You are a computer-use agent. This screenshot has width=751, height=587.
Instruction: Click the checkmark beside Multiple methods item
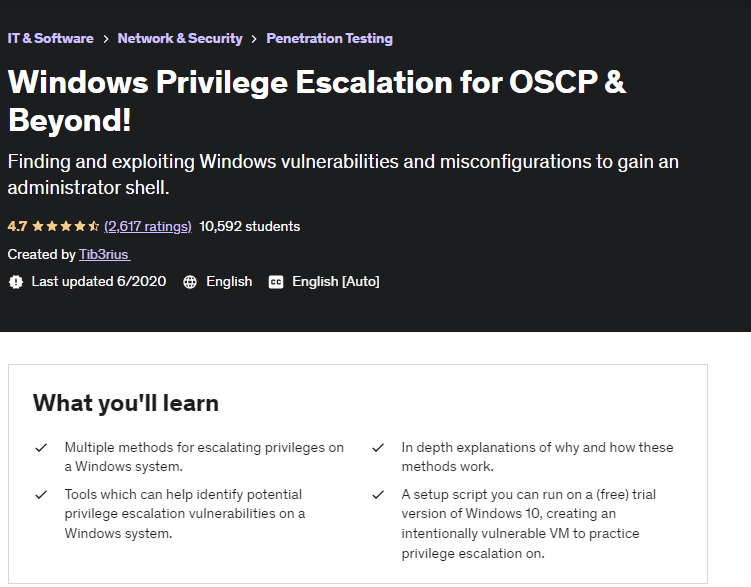[x=41, y=448]
